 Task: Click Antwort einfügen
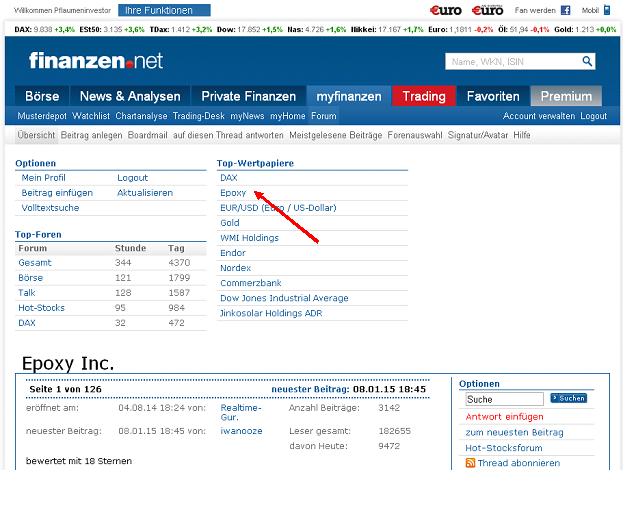point(504,416)
